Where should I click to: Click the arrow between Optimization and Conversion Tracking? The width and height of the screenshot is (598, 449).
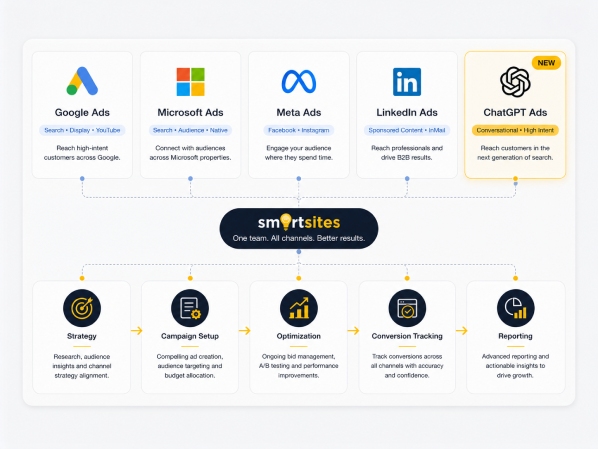point(353,330)
